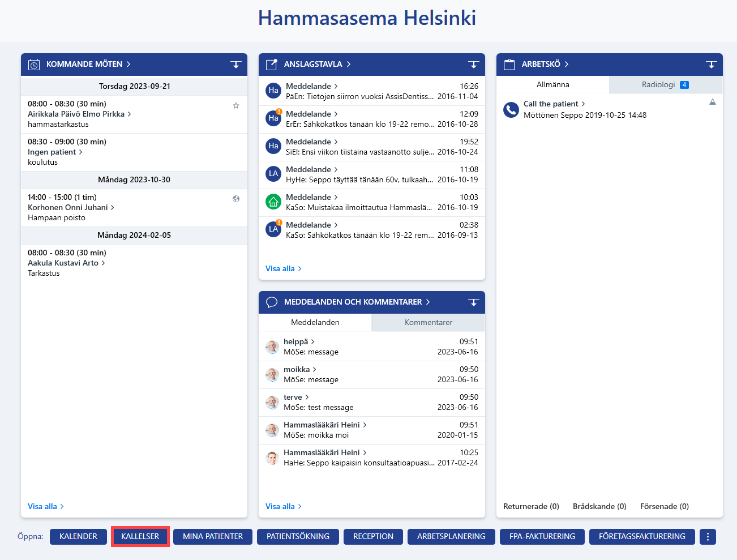Click the green house icon on bulletin board
The width and height of the screenshot is (737, 560).
click(273, 202)
